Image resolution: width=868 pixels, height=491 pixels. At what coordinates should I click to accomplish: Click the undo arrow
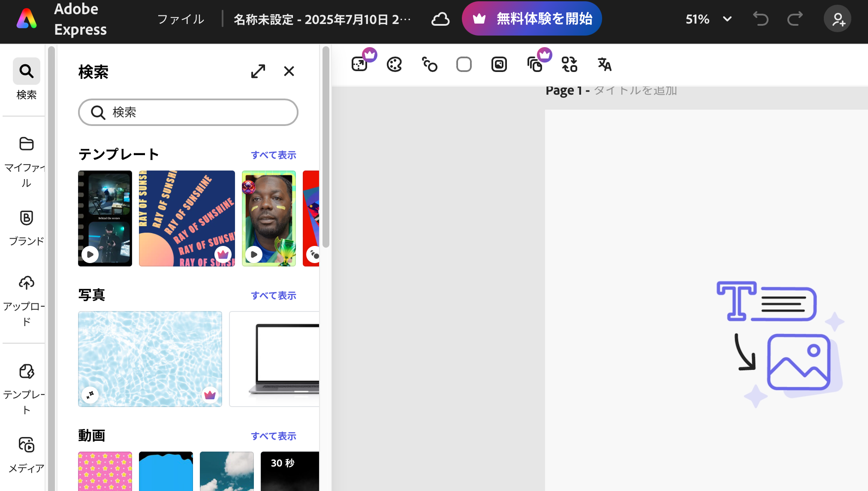(x=760, y=19)
